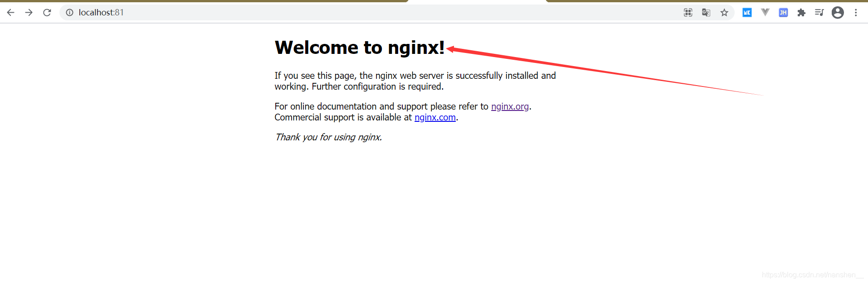The image size is (868, 283).
Task: Open the Chrome three-dot menu
Action: click(x=856, y=13)
